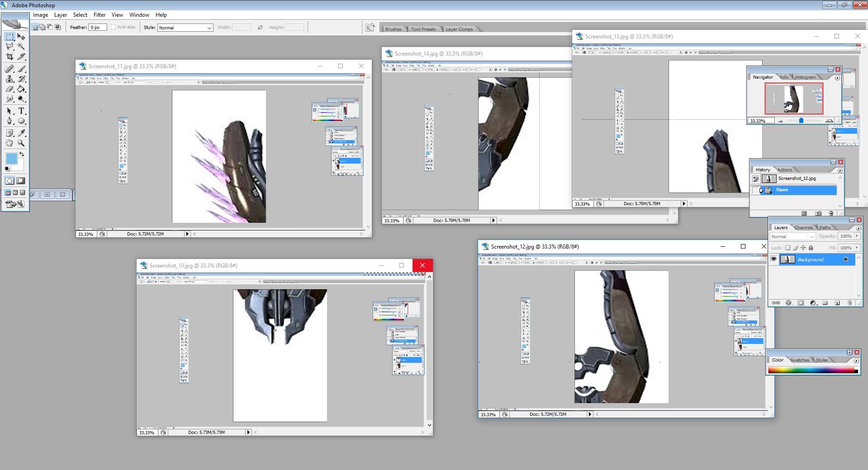Switch to Standard editing mode
The image size is (868, 470).
point(9,181)
